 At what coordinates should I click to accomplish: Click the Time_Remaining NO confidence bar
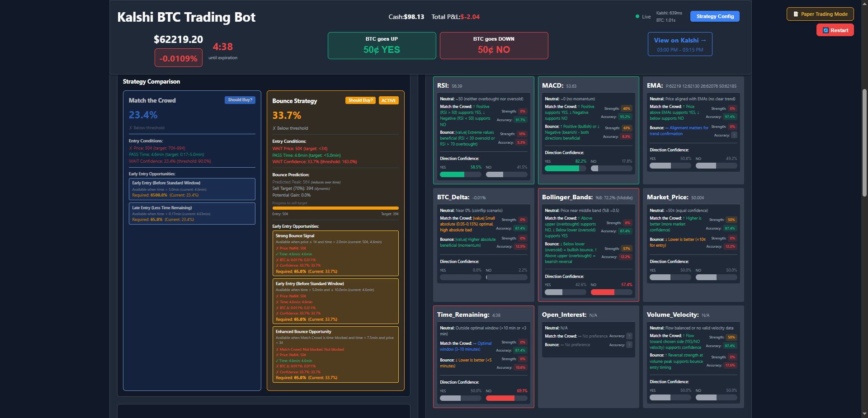(507, 398)
